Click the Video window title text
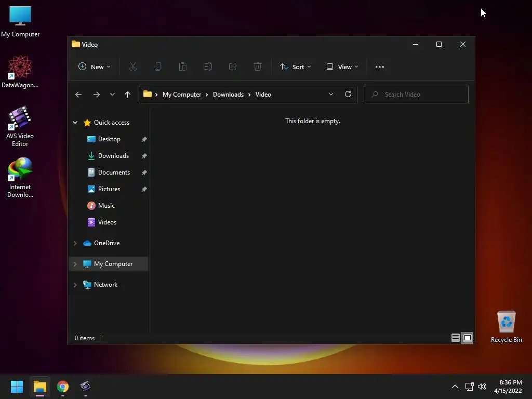The width and height of the screenshot is (532, 399). pyautogui.click(x=89, y=45)
